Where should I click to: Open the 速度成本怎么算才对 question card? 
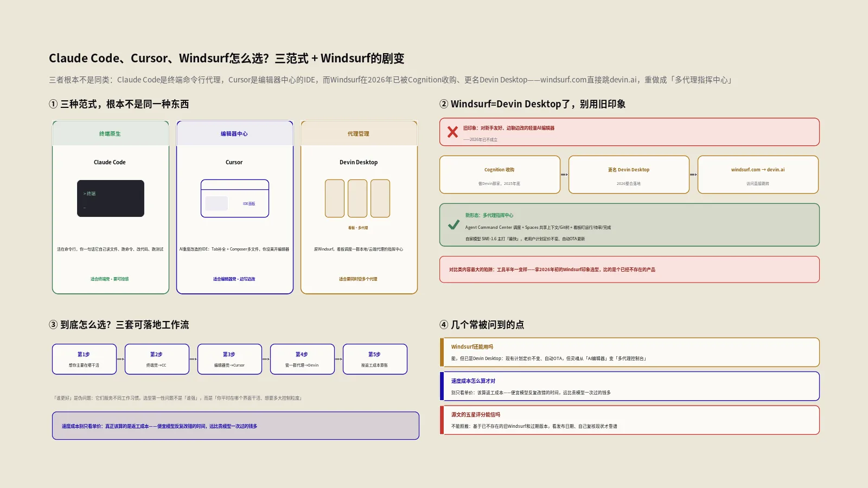pos(629,386)
